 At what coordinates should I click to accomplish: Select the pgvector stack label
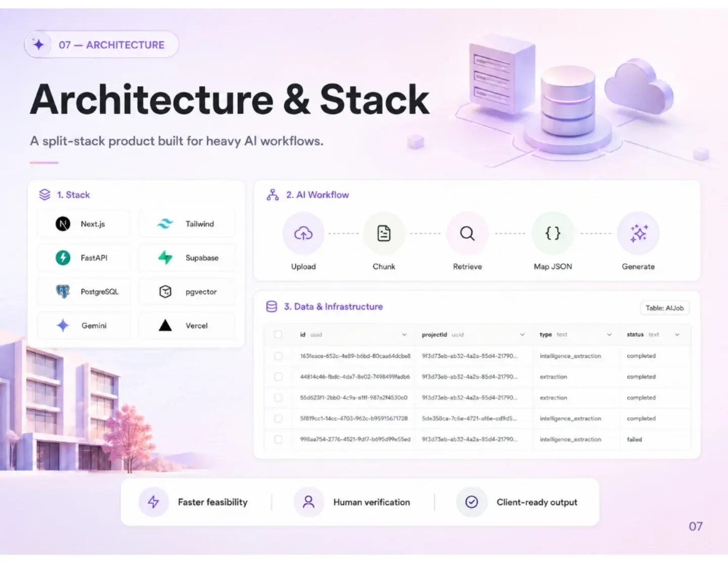(x=201, y=292)
